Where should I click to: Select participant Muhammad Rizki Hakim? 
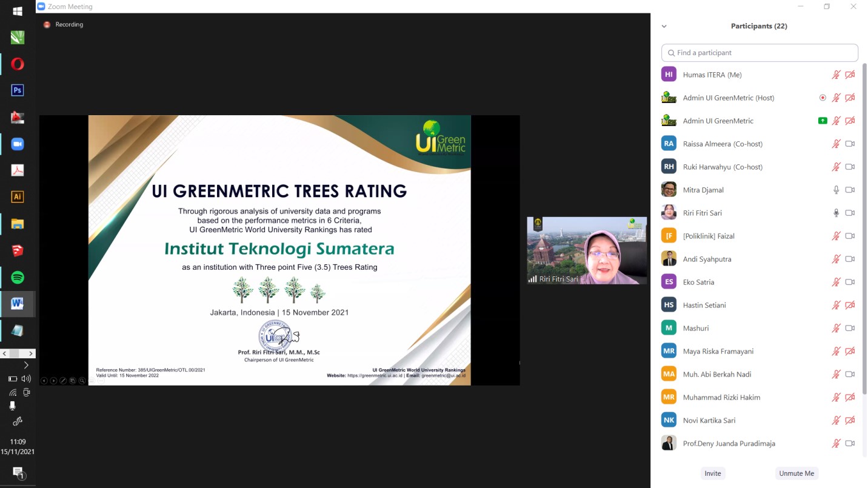point(721,397)
